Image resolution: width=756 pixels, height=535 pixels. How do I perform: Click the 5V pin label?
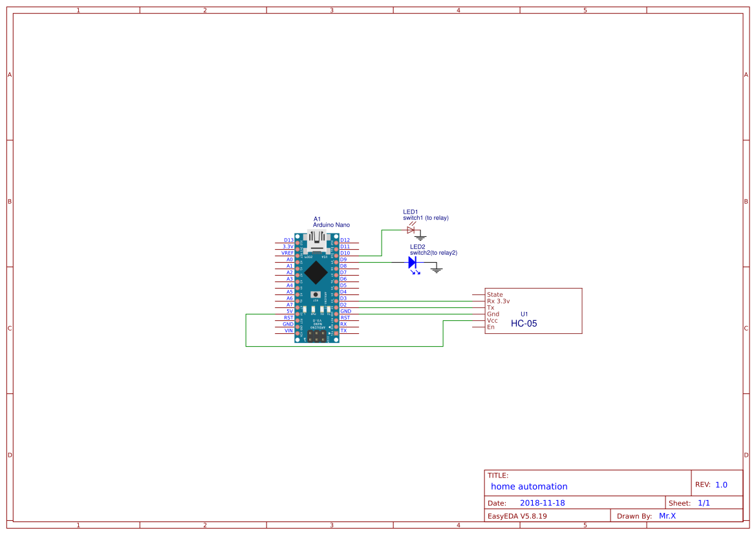click(x=289, y=311)
